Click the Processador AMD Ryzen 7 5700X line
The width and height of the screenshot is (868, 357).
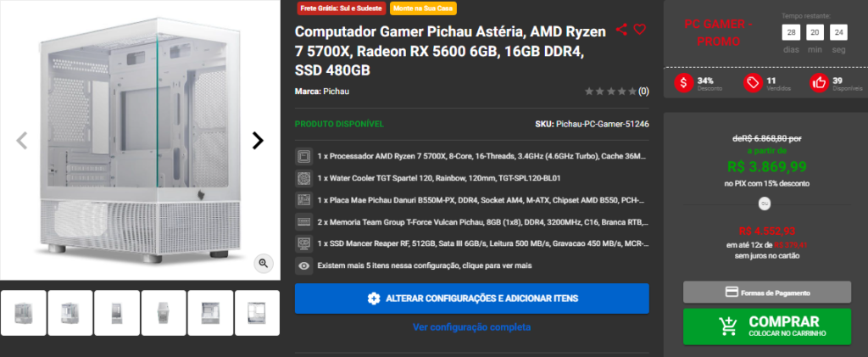(481, 157)
